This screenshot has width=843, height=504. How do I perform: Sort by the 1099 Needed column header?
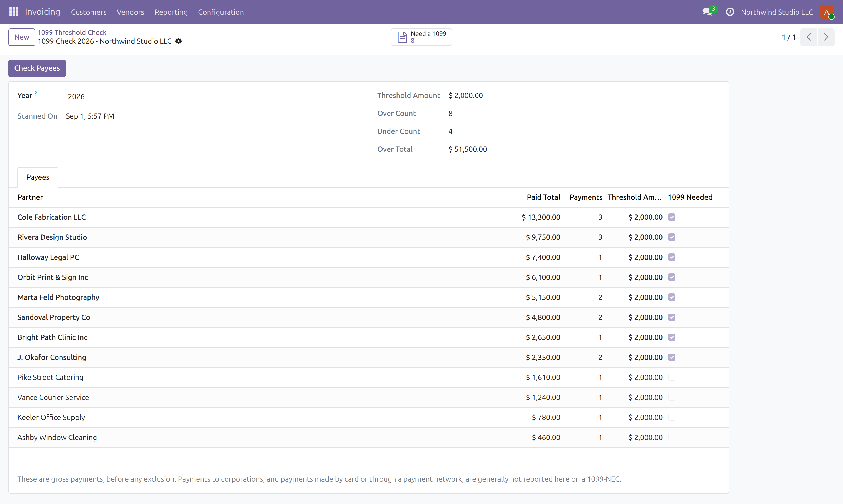point(690,197)
